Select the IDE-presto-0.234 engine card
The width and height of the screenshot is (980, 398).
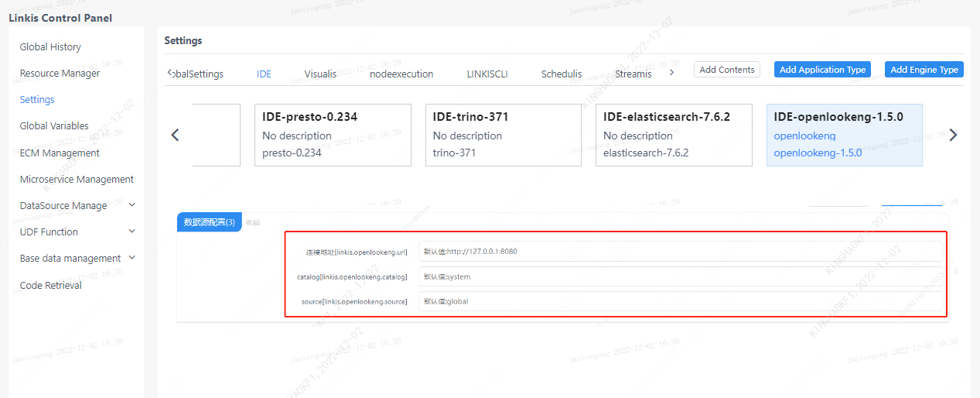pyautogui.click(x=333, y=136)
